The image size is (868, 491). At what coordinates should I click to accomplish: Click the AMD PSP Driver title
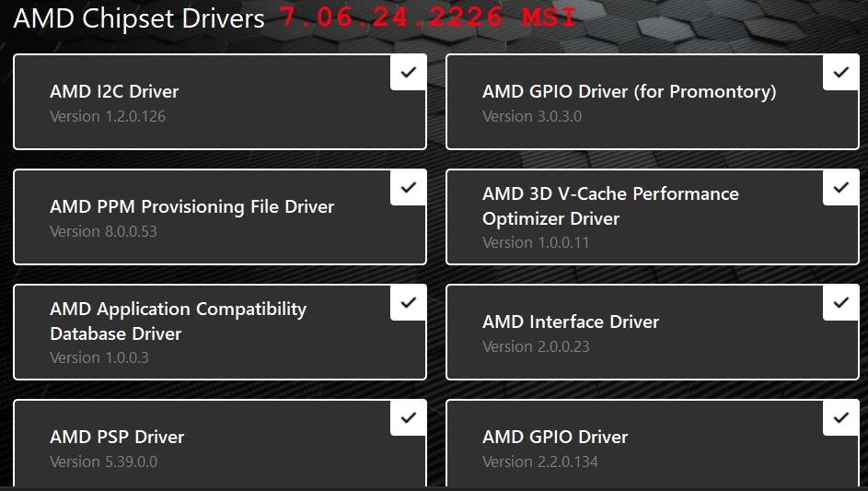[117, 437]
